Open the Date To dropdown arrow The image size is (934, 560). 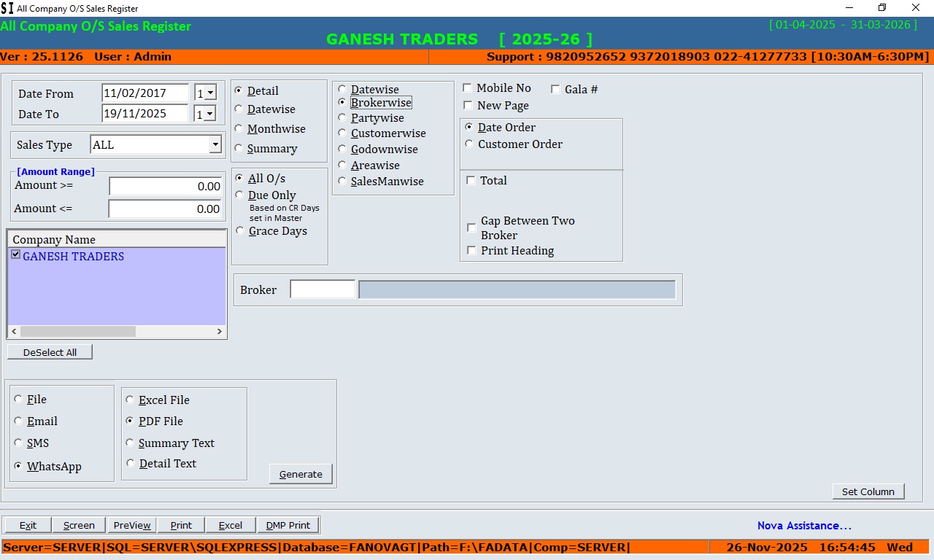210,114
